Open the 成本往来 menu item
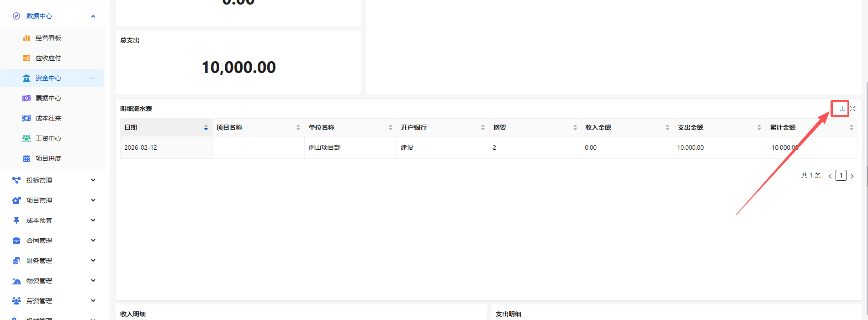This screenshot has height=320, width=868. 52,118
